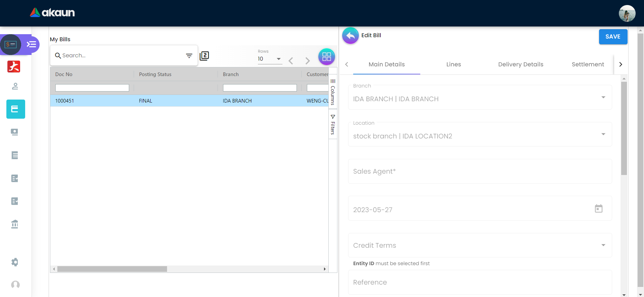The height and width of the screenshot is (297, 644).
Task: Click the horizontal scrollbar thumb of the grid
Action: click(112, 269)
